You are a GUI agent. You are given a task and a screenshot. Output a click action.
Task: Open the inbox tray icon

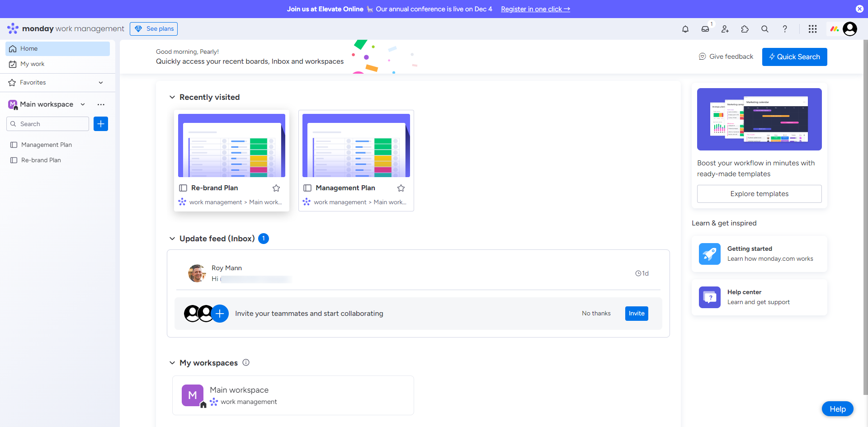coord(705,29)
